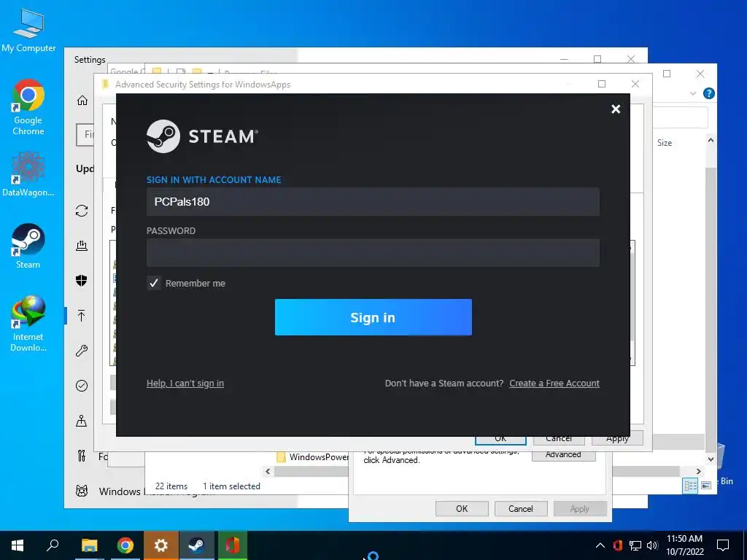Open Delivery Optimization icon in Settings sidebar
Viewport: 747px width, 560px height.
[82, 245]
